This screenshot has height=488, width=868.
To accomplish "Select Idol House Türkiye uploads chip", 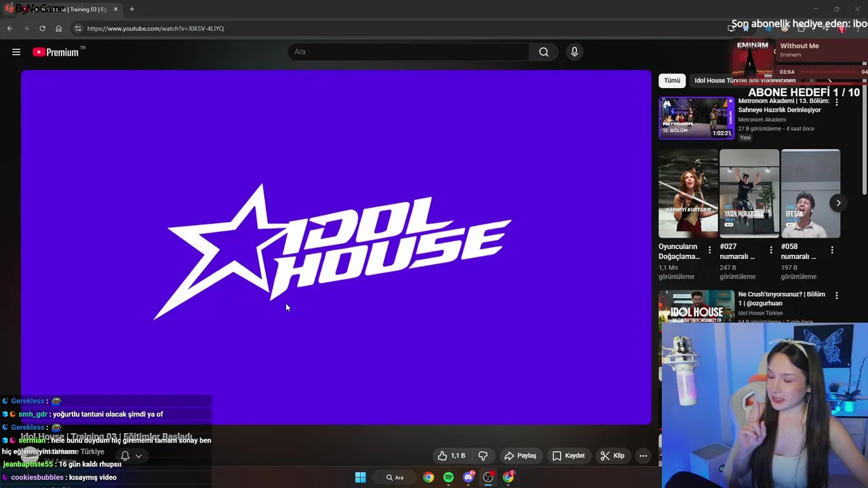I will click(745, 81).
